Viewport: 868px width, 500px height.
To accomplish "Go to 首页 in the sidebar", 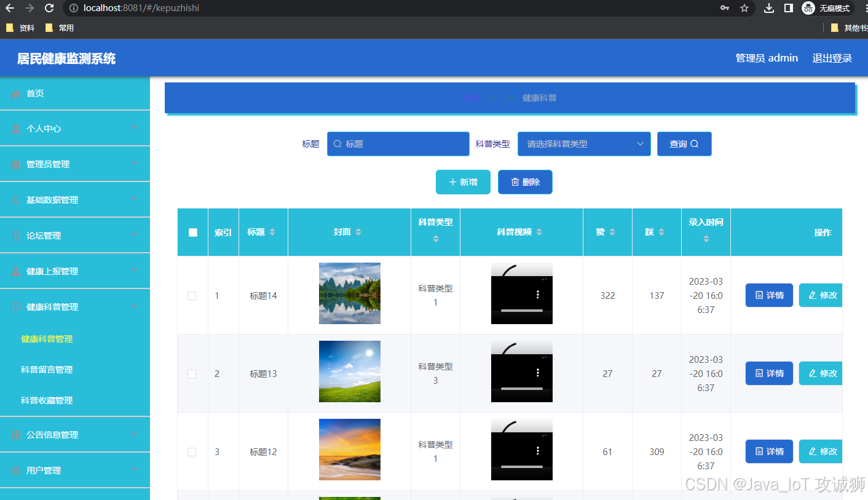I will tap(75, 93).
